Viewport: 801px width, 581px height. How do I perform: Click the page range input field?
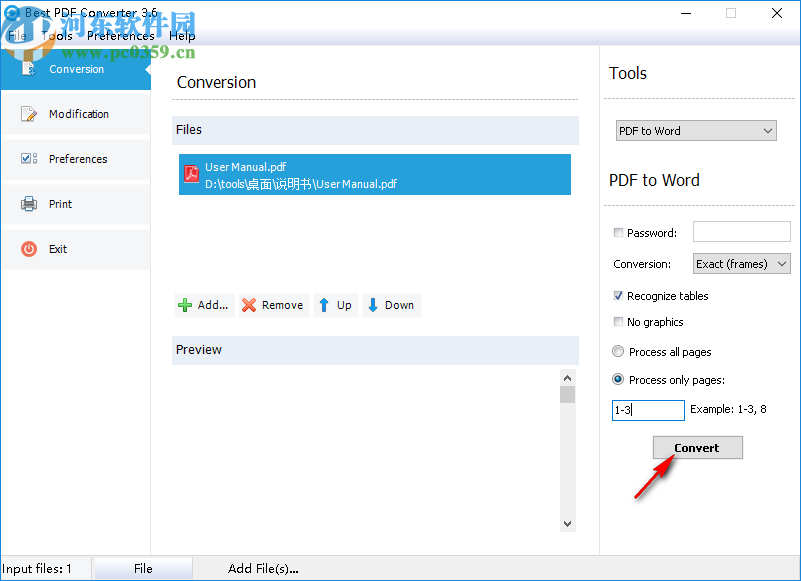click(x=647, y=410)
